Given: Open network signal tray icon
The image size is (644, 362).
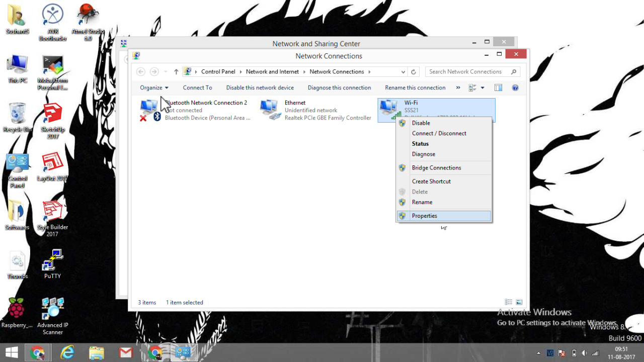Looking at the screenshot, I should pos(596,353).
